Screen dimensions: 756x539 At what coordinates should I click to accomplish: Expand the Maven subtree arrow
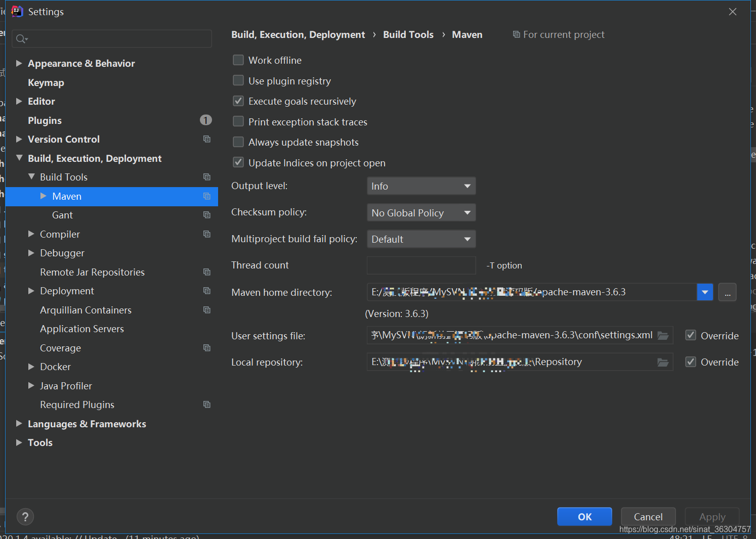[44, 196]
